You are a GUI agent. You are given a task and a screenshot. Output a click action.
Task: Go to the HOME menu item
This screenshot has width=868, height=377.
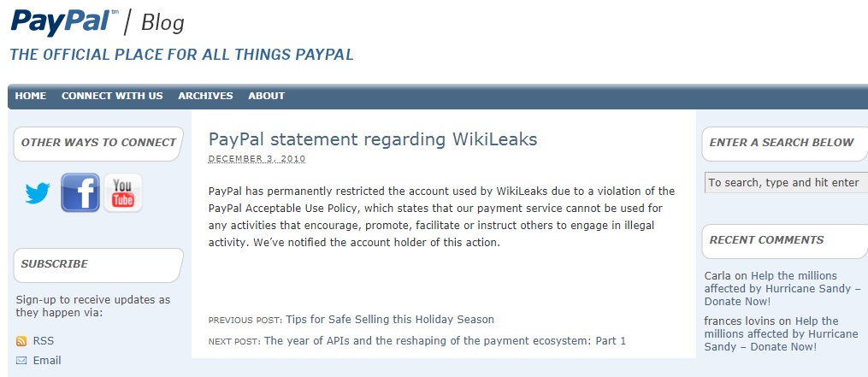(x=31, y=96)
